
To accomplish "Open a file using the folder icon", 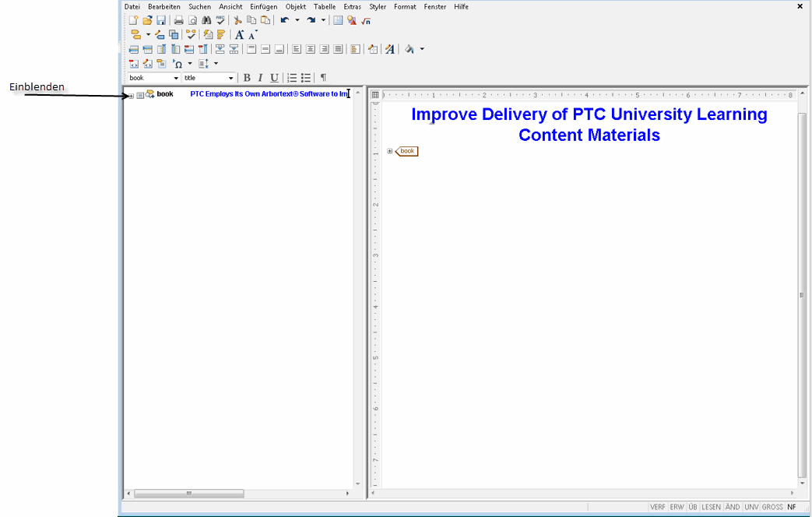I will click(x=148, y=21).
